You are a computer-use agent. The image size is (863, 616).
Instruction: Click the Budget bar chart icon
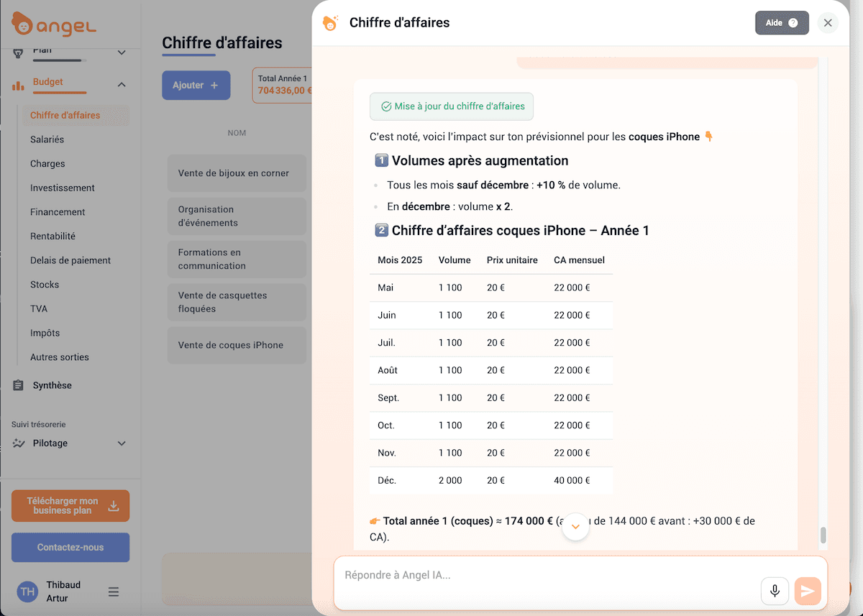(x=18, y=85)
